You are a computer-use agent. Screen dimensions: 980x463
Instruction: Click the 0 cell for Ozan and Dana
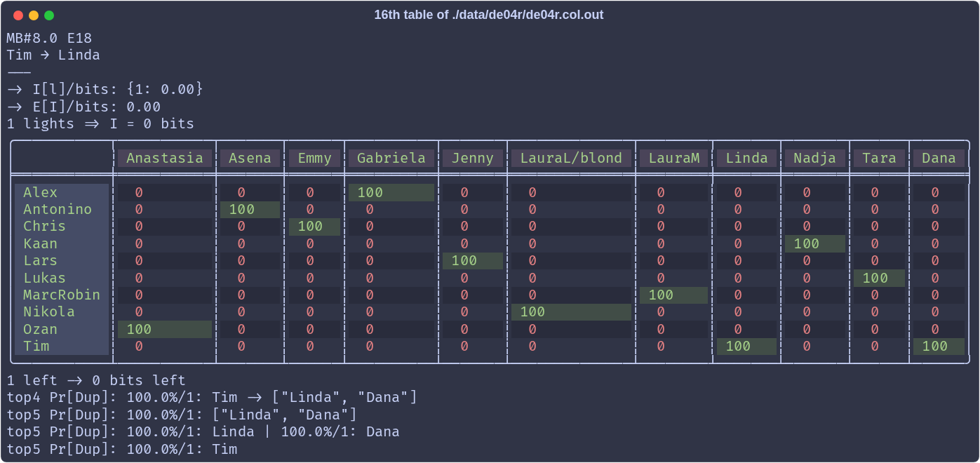(939, 329)
